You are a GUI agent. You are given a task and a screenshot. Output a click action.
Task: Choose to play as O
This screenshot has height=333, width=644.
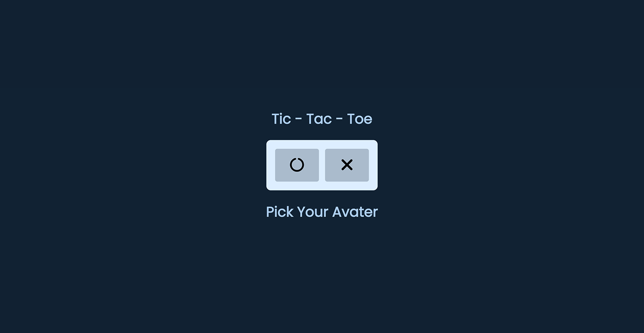coord(297,165)
